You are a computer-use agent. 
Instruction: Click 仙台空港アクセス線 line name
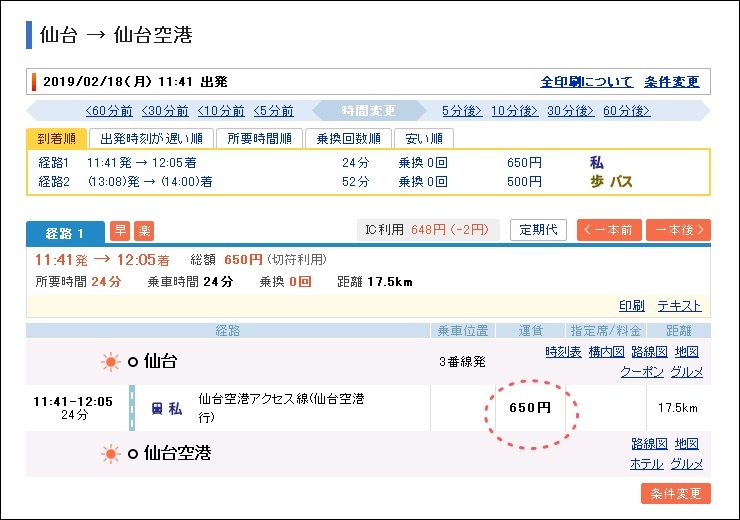click(281, 408)
